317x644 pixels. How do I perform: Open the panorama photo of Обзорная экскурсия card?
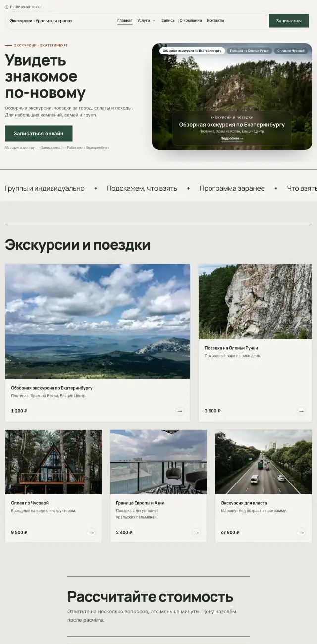[98, 322]
